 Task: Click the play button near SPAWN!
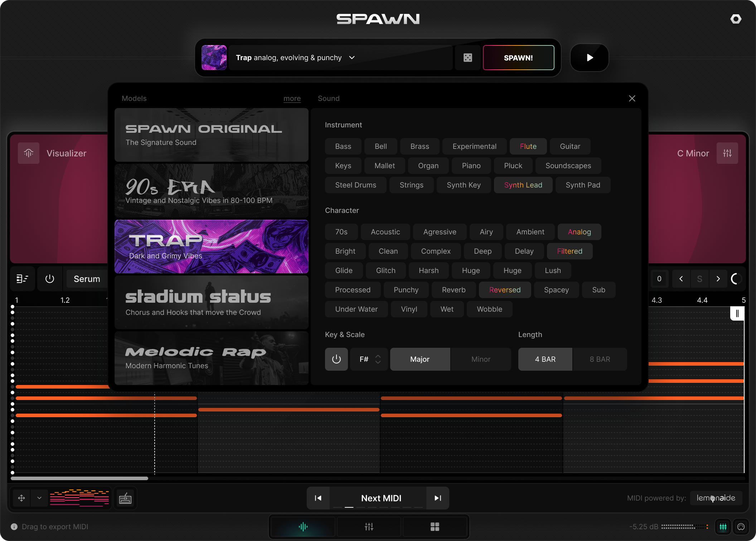590,58
